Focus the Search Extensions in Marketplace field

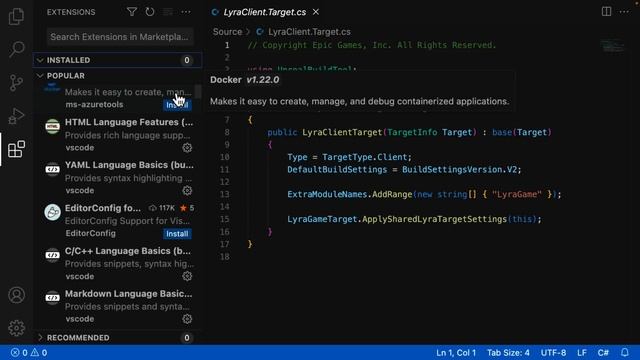tap(120, 37)
